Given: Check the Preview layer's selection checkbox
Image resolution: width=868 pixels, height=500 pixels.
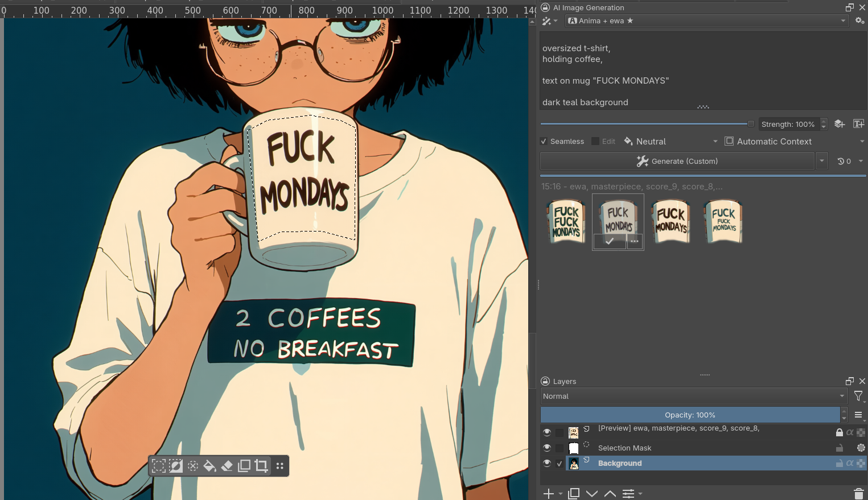Looking at the screenshot, I should point(560,433).
